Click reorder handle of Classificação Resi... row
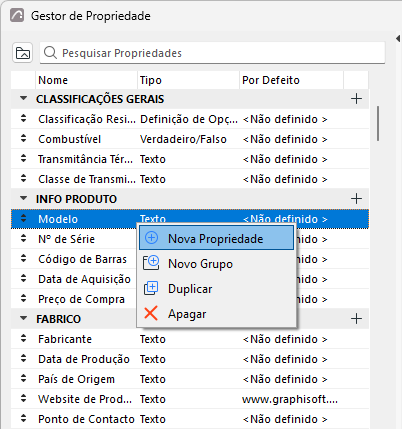Screen dimensions: 402x429 click(23, 118)
